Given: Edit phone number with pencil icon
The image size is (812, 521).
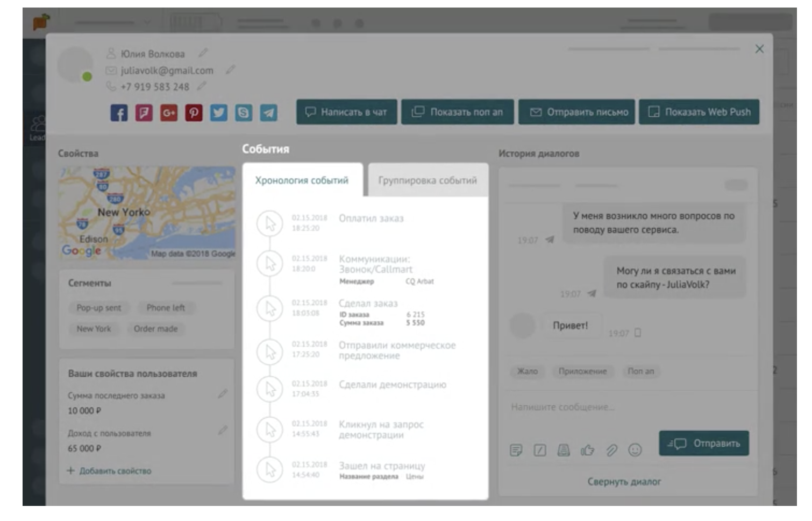Looking at the screenshot, I should click(x=202, y=86).
